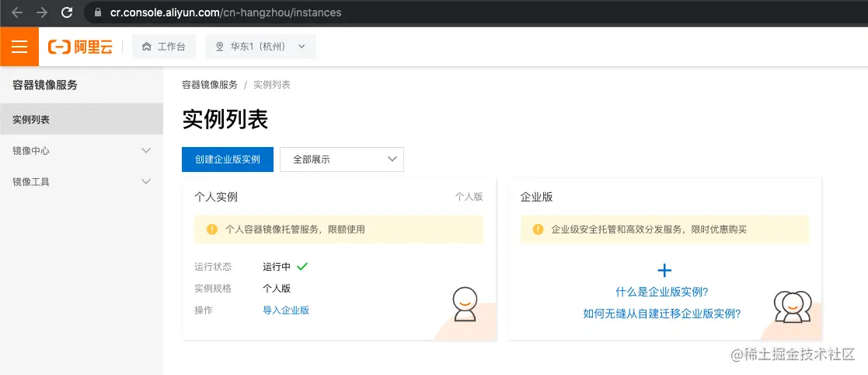This screenshot has width=868, height=375.
Task: Go forward with browser forward arrow
Action: pyautogui.click(x=42, y=12)
